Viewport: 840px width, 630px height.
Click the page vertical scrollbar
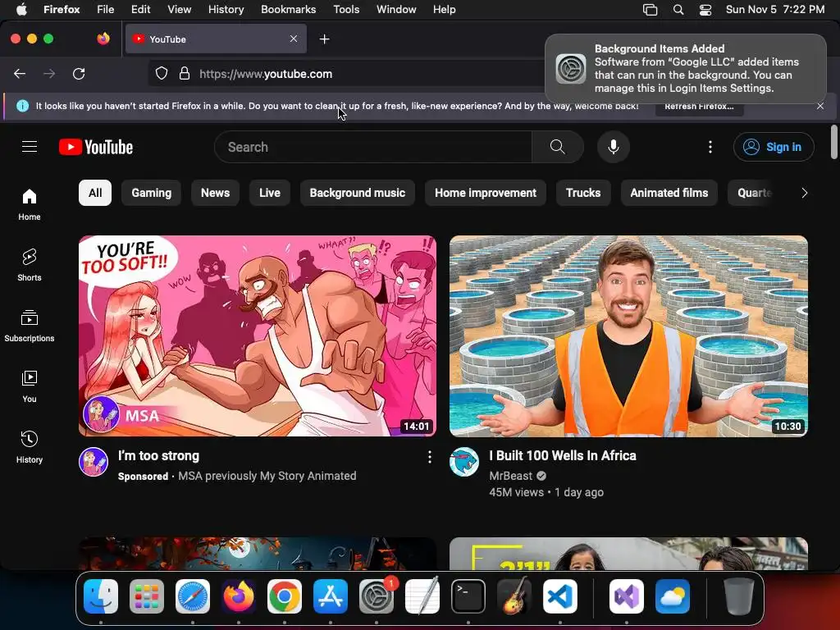pos(833,142)
